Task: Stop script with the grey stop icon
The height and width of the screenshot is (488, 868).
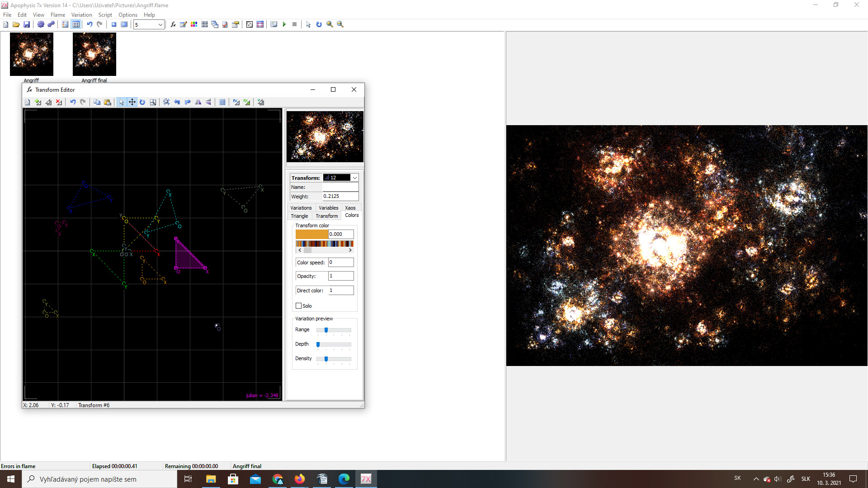Action: coord(295,24)
